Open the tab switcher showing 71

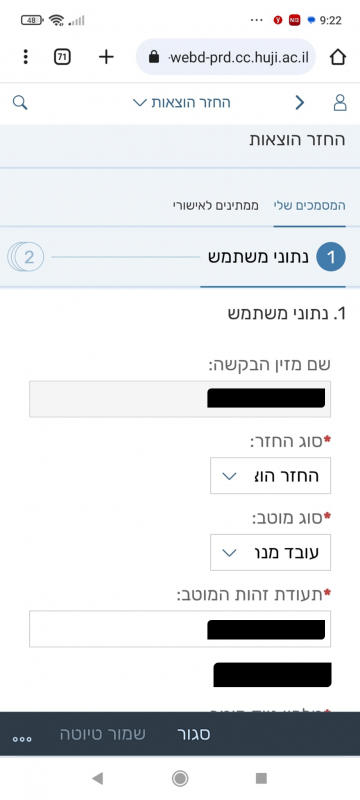point(62,57)
